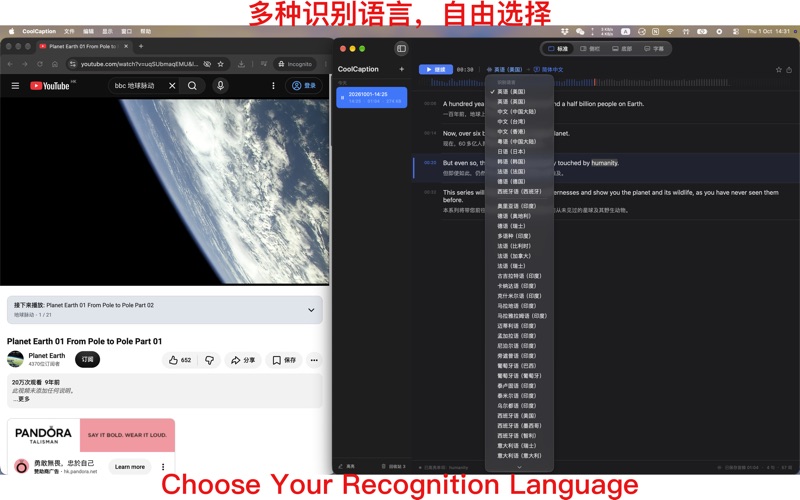
Task: Star the transcript with the star icon
Action: click(779, 70)
